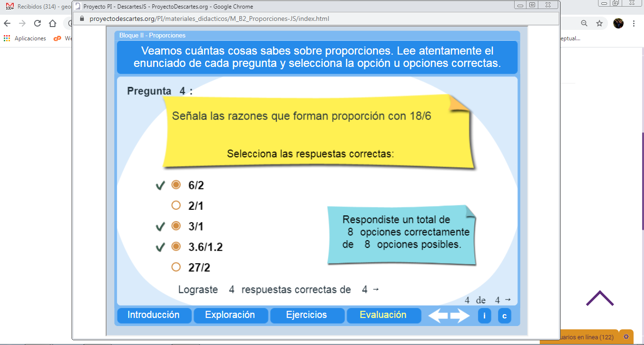Click the popup window page favicon

[x=77, y=7]
